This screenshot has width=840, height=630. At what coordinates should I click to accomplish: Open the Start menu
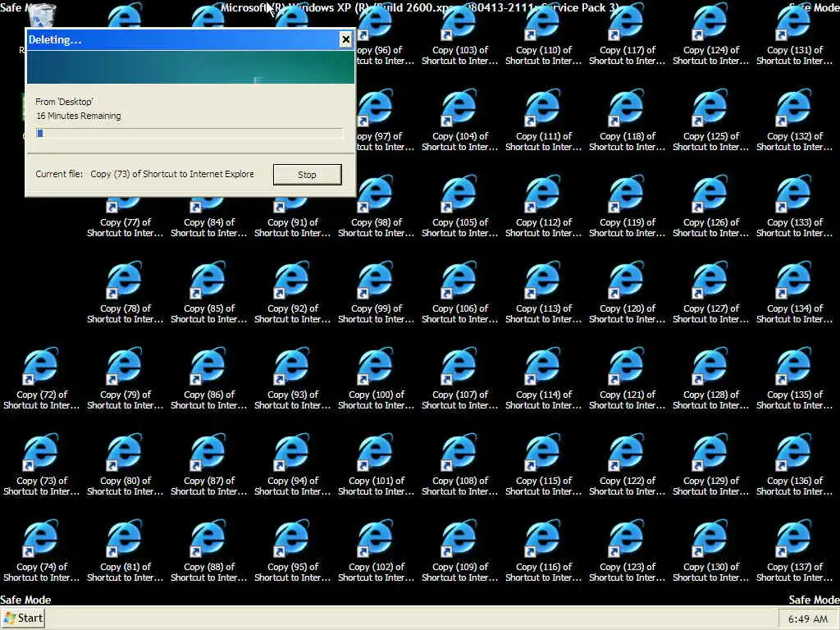(23, 619)
